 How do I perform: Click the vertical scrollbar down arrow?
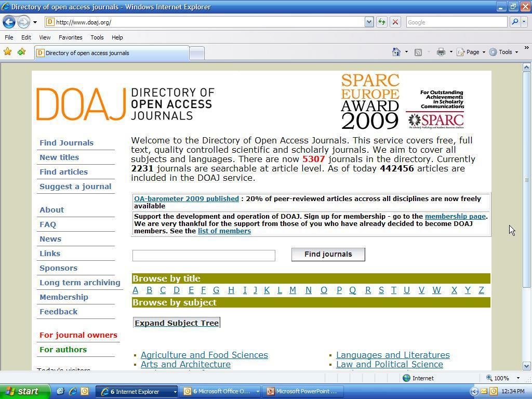pos(527,366)
